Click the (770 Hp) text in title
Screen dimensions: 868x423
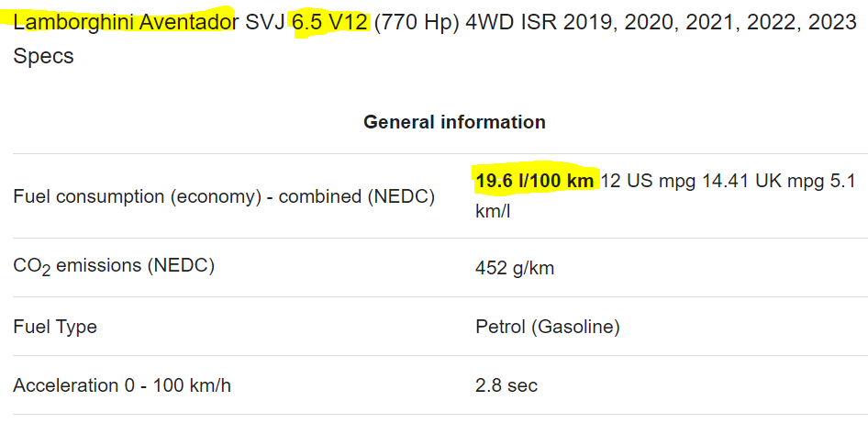[x=417, y=24]
